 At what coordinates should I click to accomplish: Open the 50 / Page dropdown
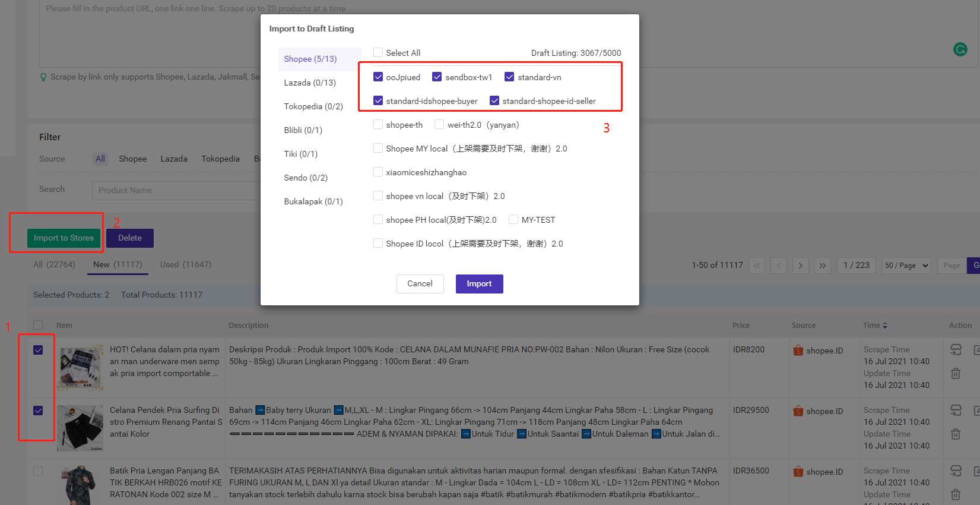906,266
